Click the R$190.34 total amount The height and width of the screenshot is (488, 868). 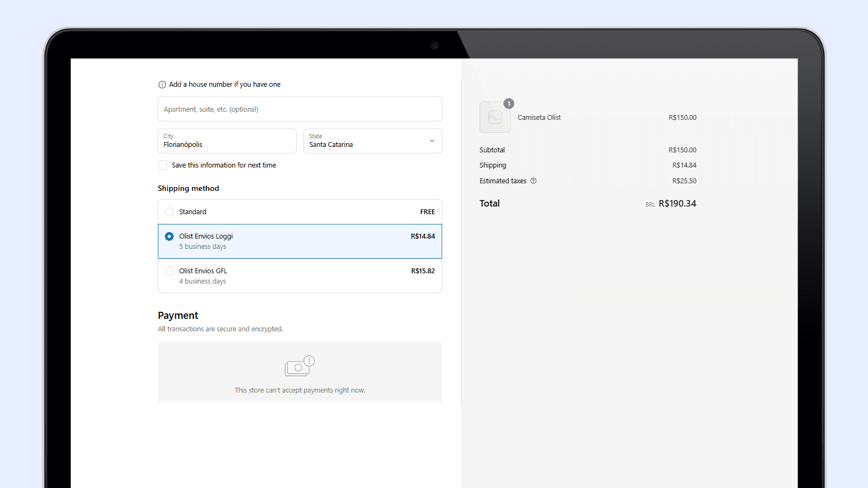(x=677, y=204)
